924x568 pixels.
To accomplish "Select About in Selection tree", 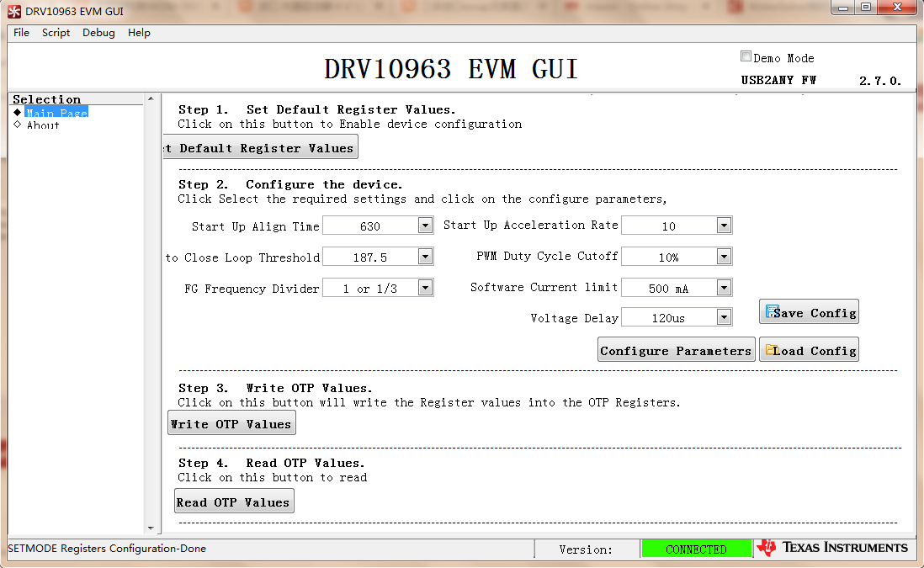I will pos(43,125).
